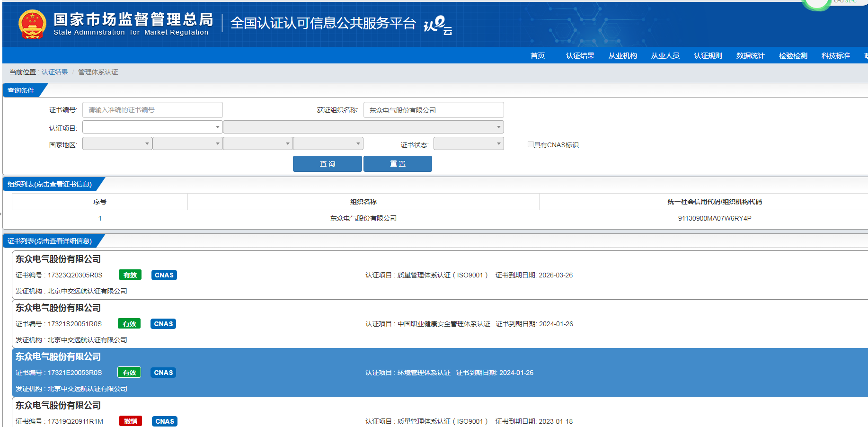This screenshot has width=868, height=427.
Task: Focus the 获证组织名称 input field
Action: [x=434, y=110]
